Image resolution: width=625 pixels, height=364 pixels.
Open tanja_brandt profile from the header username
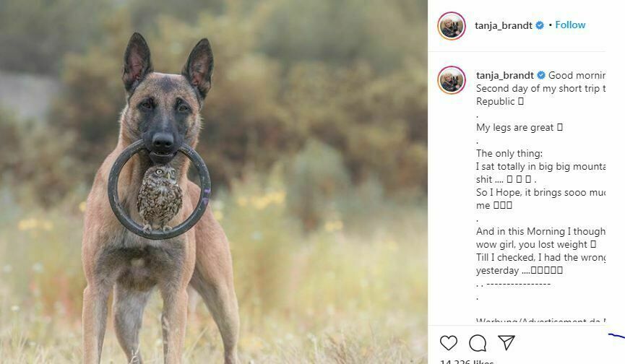[x=504, y=25]
